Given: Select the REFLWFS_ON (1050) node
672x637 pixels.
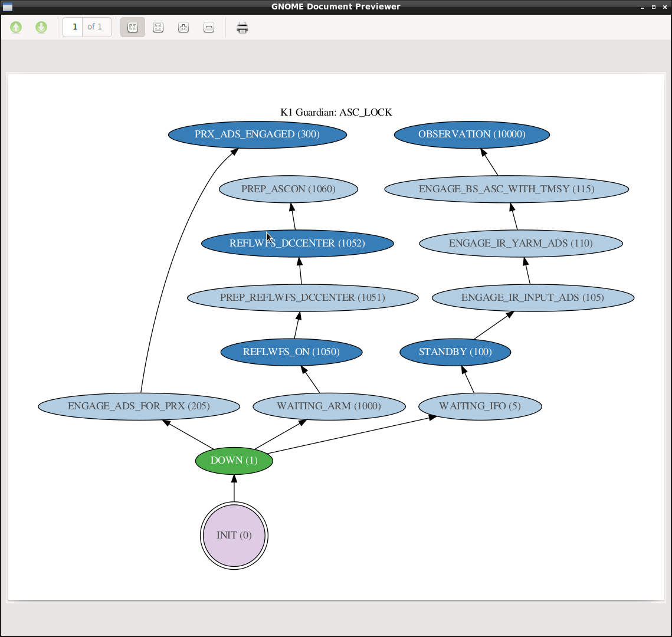Looking at the screenshot, I should tap(291, 352).
